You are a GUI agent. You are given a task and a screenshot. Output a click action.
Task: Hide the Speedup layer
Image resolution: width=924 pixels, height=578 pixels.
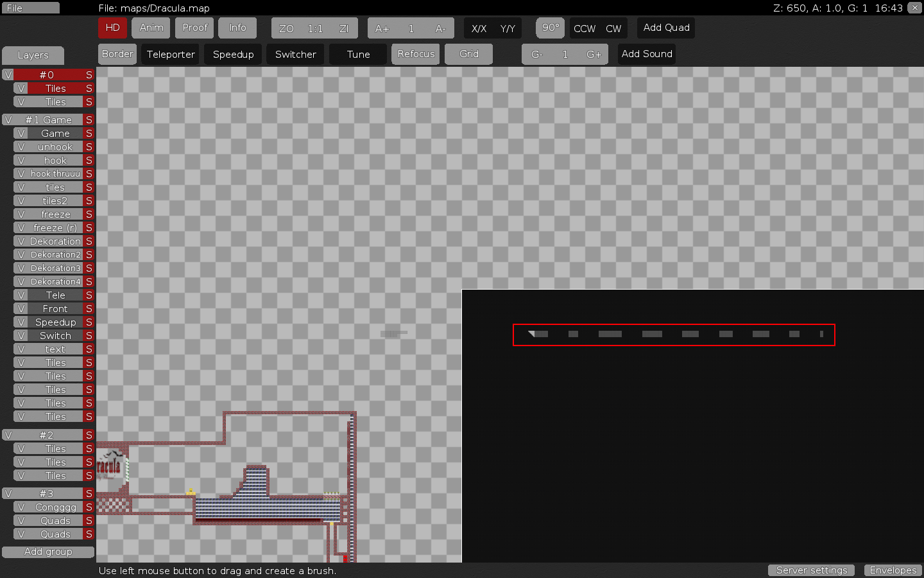pos(21,322)
